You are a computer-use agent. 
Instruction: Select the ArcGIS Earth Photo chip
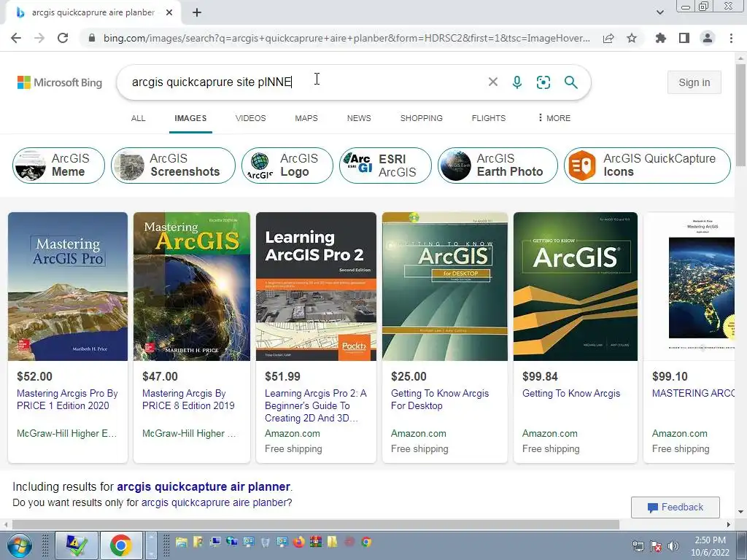coord(498,166)
